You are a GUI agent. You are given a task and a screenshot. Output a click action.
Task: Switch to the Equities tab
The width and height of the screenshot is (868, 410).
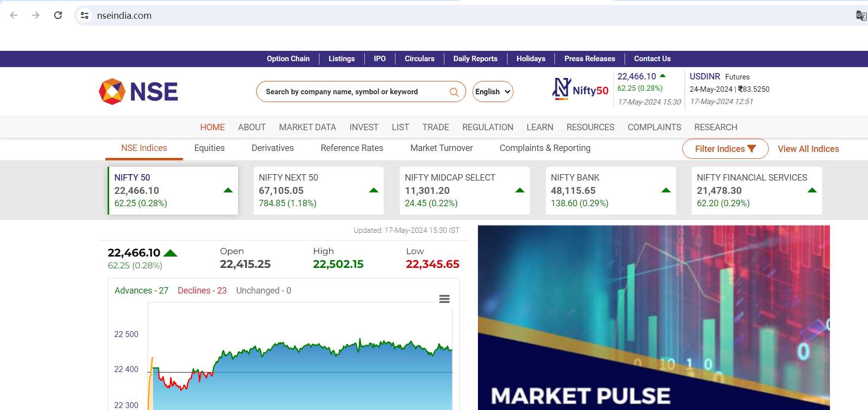(209, 148)
